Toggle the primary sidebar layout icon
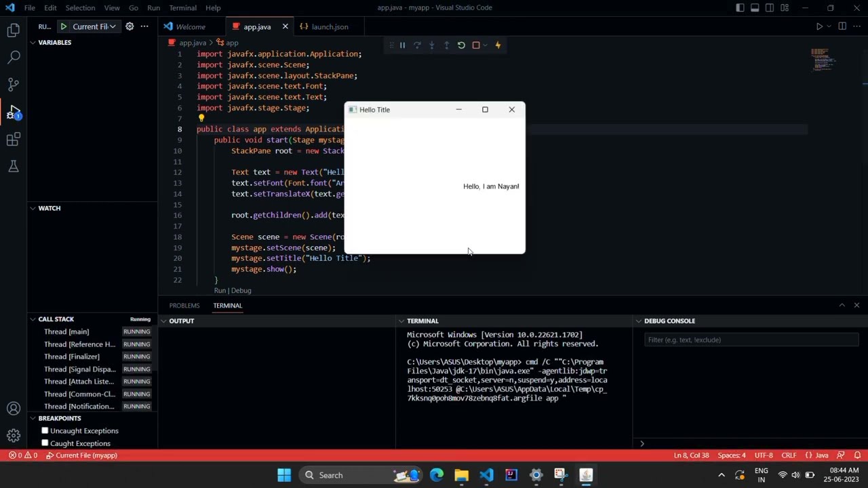Viewport: 868px width, 488px height. pyautogui.click(x=740, y=7)
